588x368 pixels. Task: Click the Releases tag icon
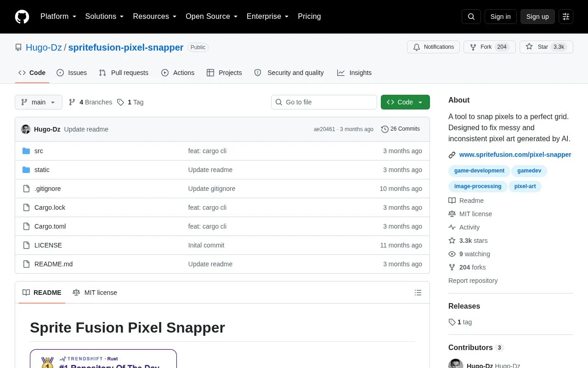point(452,322)
